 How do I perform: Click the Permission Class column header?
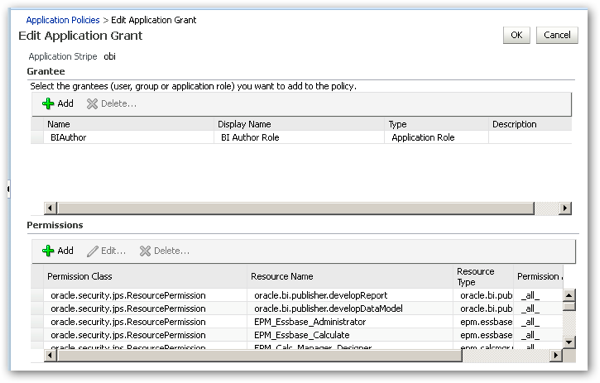(145, 277)
